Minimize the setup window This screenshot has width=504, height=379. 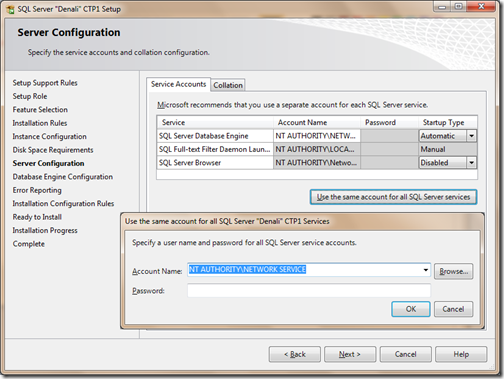pyautogui.click(x=442, y=6)
